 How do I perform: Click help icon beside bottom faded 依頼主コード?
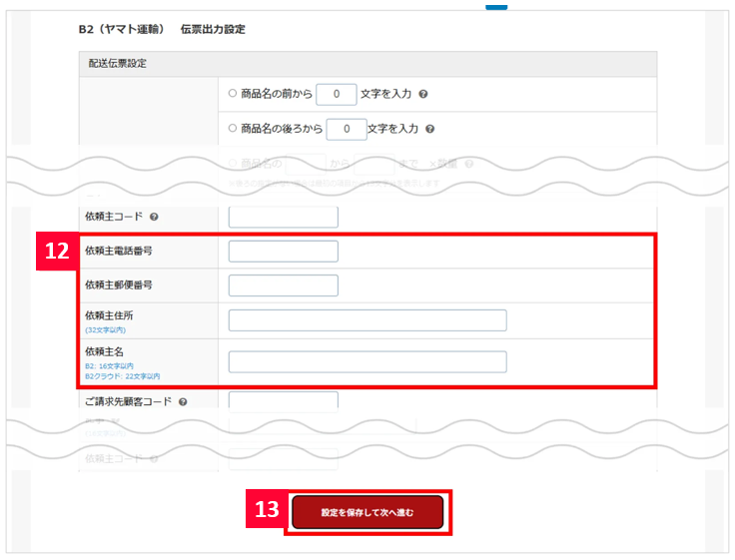[154, 459]
